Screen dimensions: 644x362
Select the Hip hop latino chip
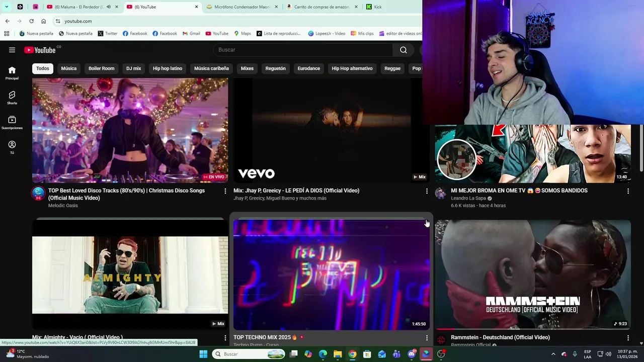coord(168,68)
